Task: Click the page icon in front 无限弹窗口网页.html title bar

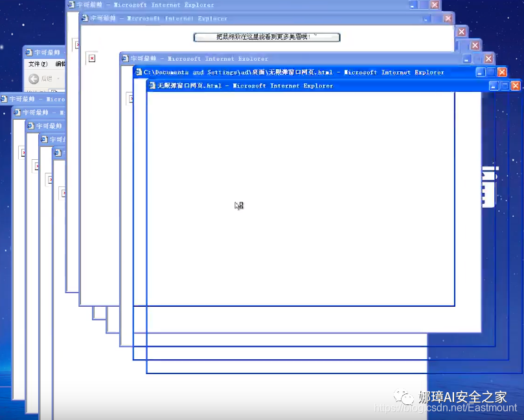Action: pos(152,85)
